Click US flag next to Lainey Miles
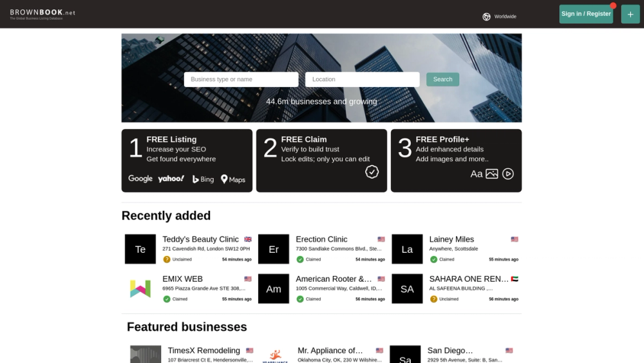 click(515, 239)
